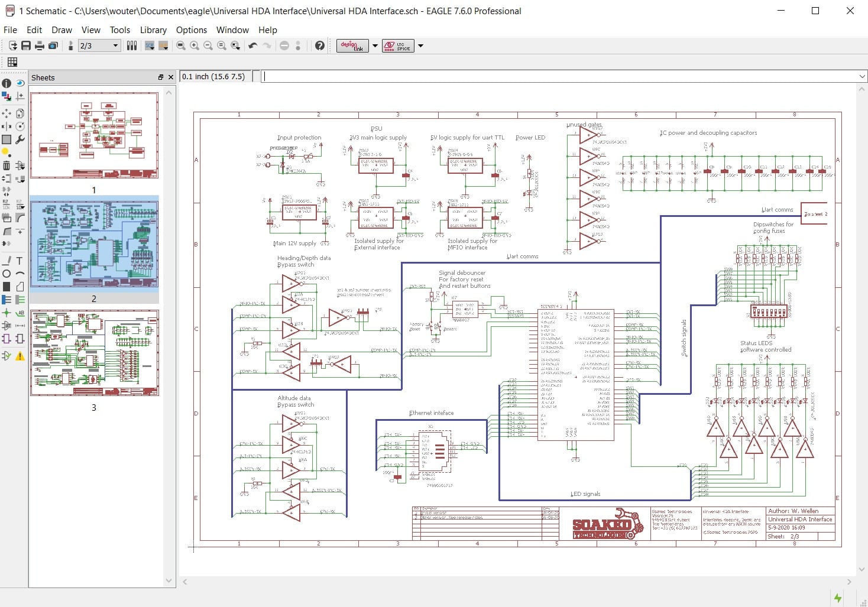Click the command line input field
Screen dimensions: 868x607
pos(559,76)
